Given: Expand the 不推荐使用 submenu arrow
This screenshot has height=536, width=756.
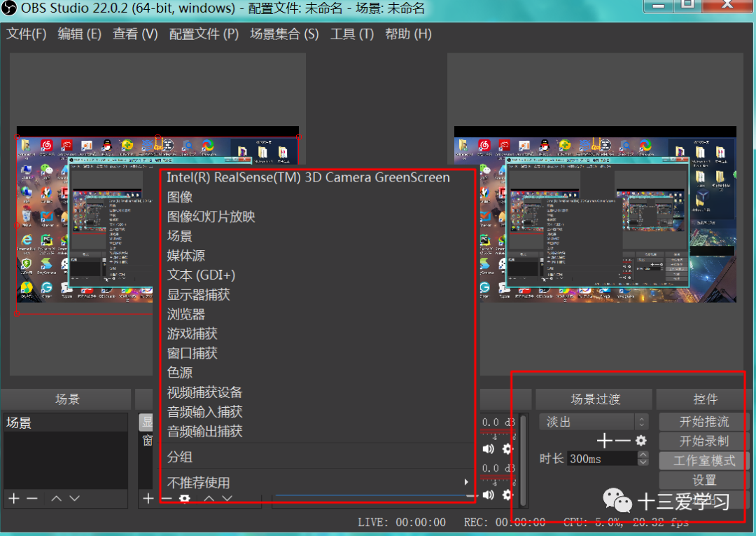Looking at the screenshot, I should tap(465, 482).
